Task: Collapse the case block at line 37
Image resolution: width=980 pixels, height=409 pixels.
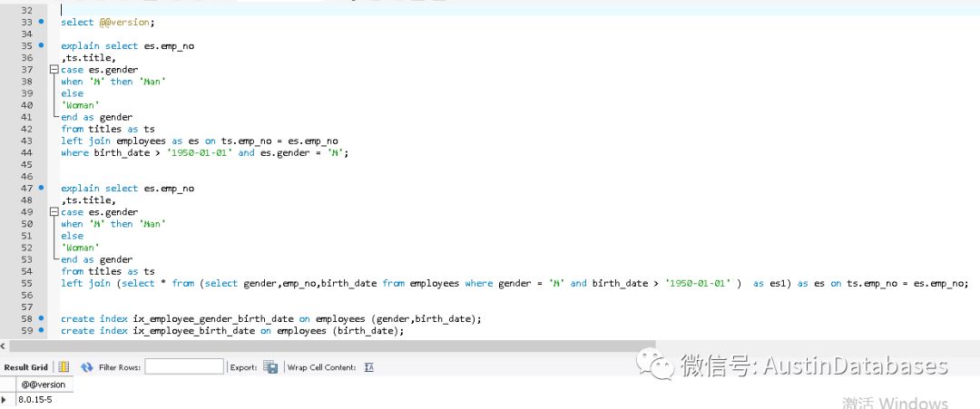Action: click(x=54, y=69)
